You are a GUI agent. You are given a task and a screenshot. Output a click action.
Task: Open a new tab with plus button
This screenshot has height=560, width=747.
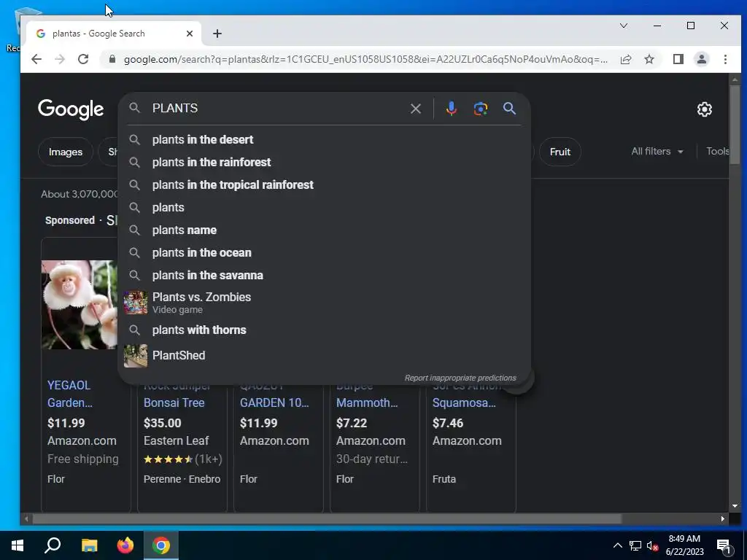tap(217, 34)
